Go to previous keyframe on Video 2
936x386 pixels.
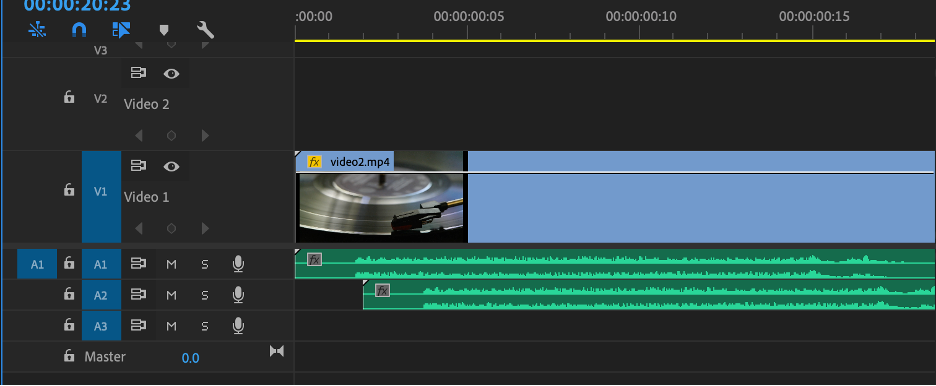tap(138, 135)
